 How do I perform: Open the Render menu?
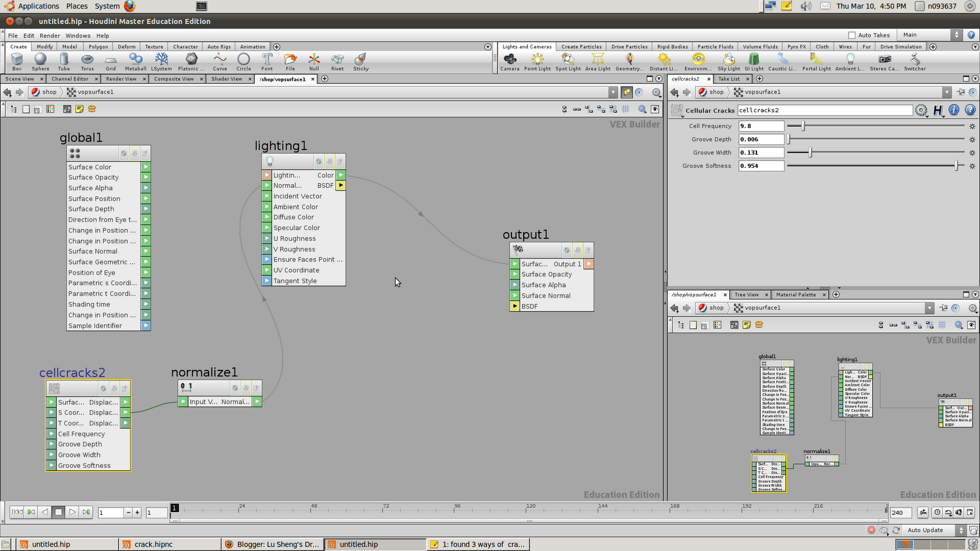tap(50, 36)
